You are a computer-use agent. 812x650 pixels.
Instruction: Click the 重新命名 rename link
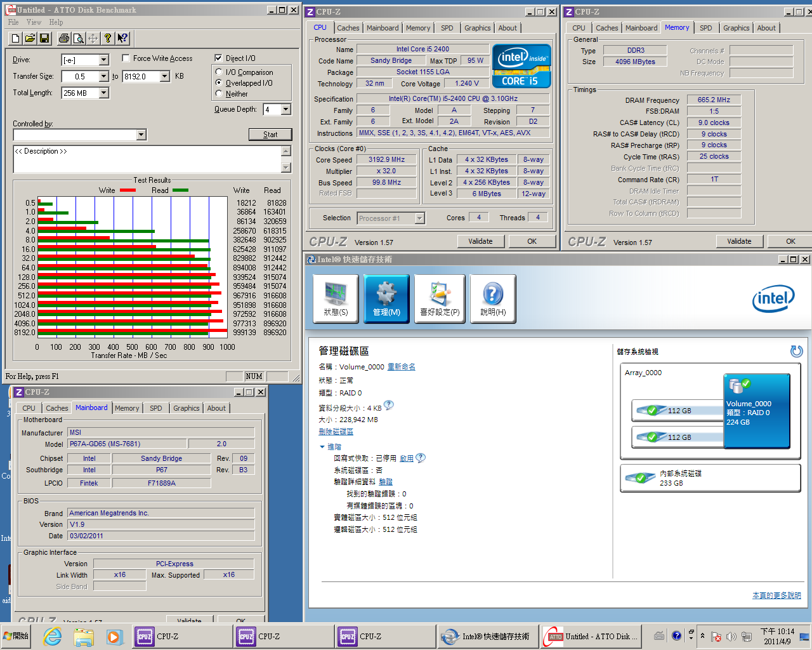[x=402, y=367]
